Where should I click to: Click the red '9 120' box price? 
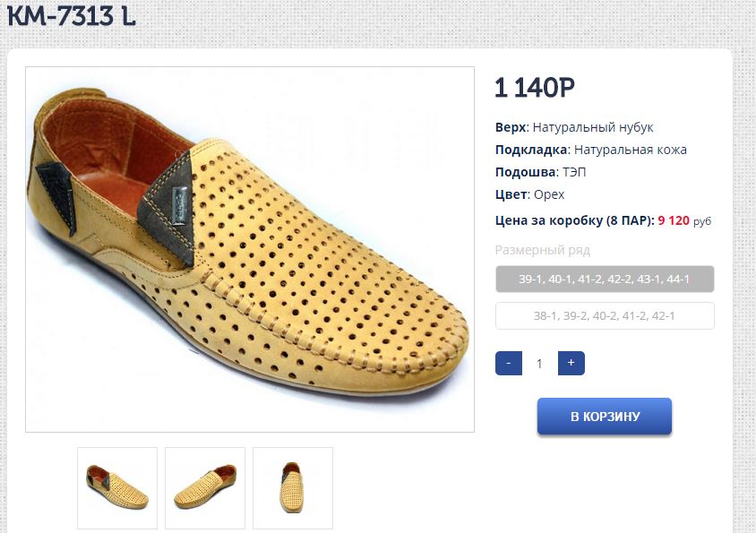coord(674,220)
